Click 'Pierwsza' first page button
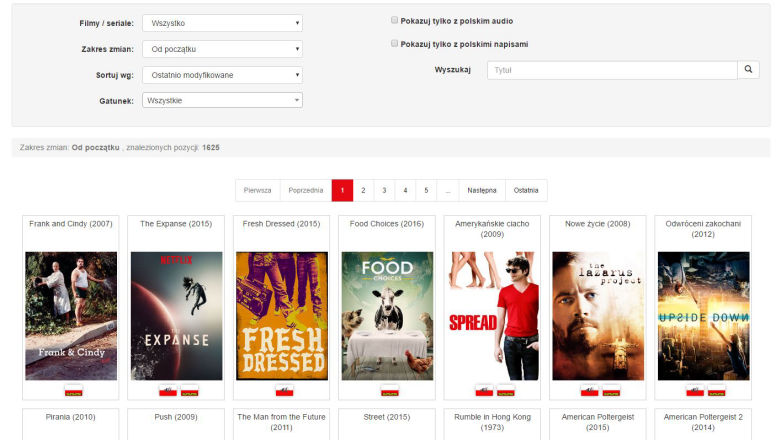The image size is (781, 440). click(258, 190)
